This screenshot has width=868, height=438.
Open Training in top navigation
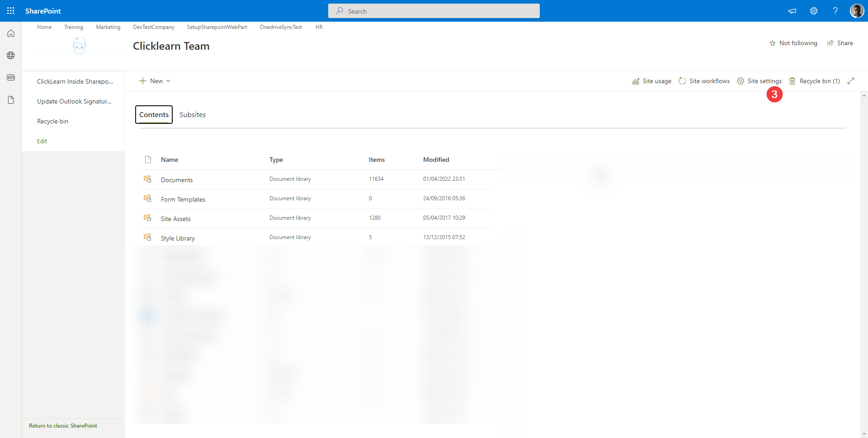coord(74,27)
